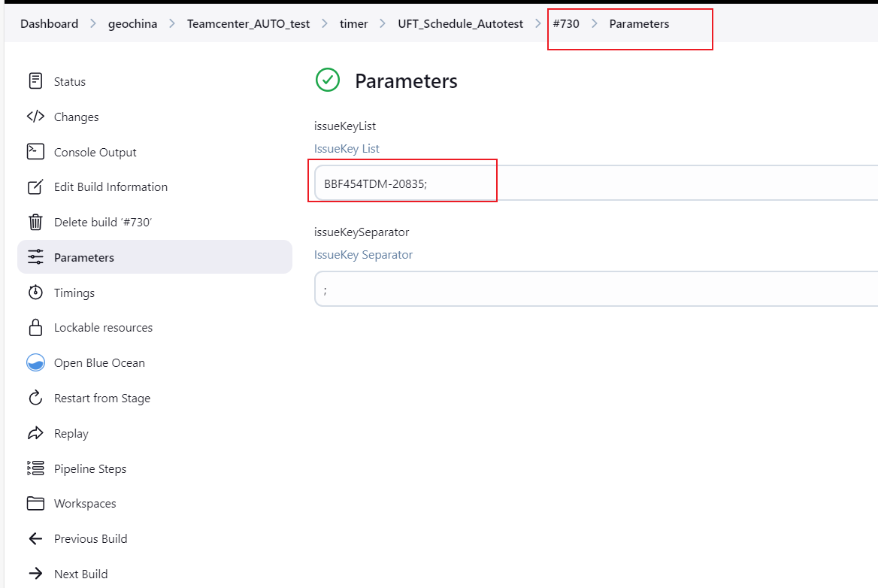This screenshot has width=878, height=588.
Task: Go to Previous Build
Action: click(x=90, y=538)
